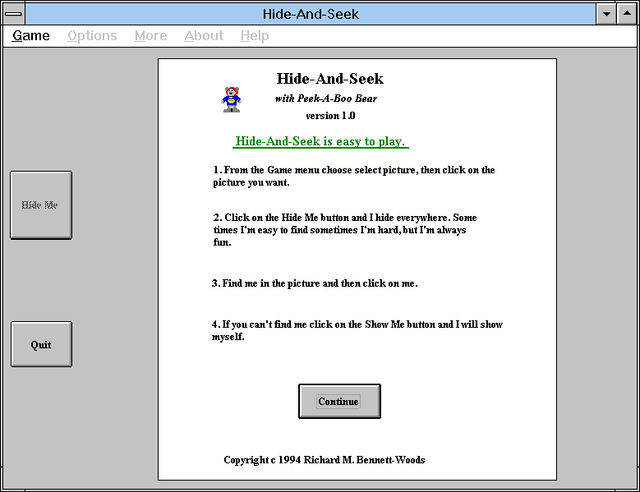This screenshot has width=640, height=492.
Task: Open the About menu
Action: pos(204,36)
